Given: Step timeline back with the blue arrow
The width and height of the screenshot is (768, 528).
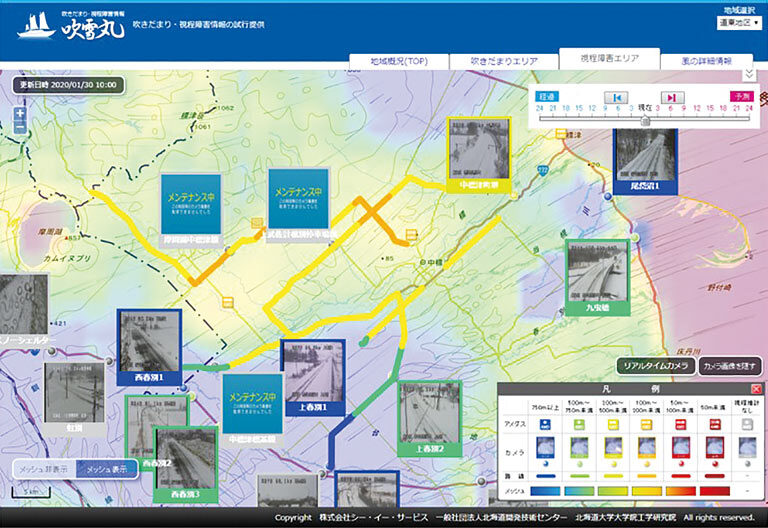Looking at the screenshot, I should pyautogui.click(x=617, y=96).
